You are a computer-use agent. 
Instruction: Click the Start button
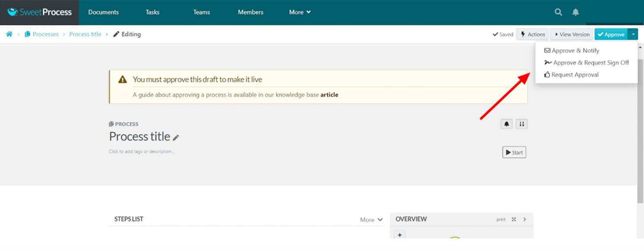(514, 152)
